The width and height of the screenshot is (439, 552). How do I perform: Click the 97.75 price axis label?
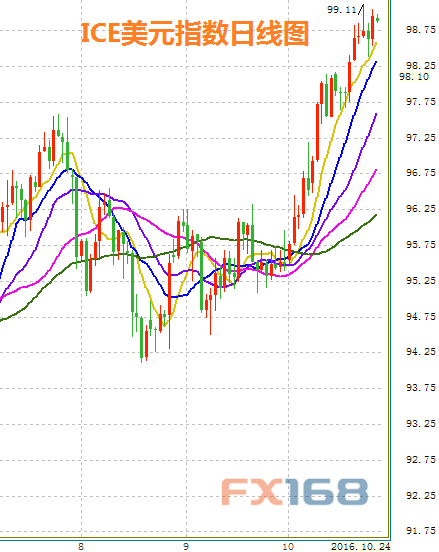[x=421, y=102]
